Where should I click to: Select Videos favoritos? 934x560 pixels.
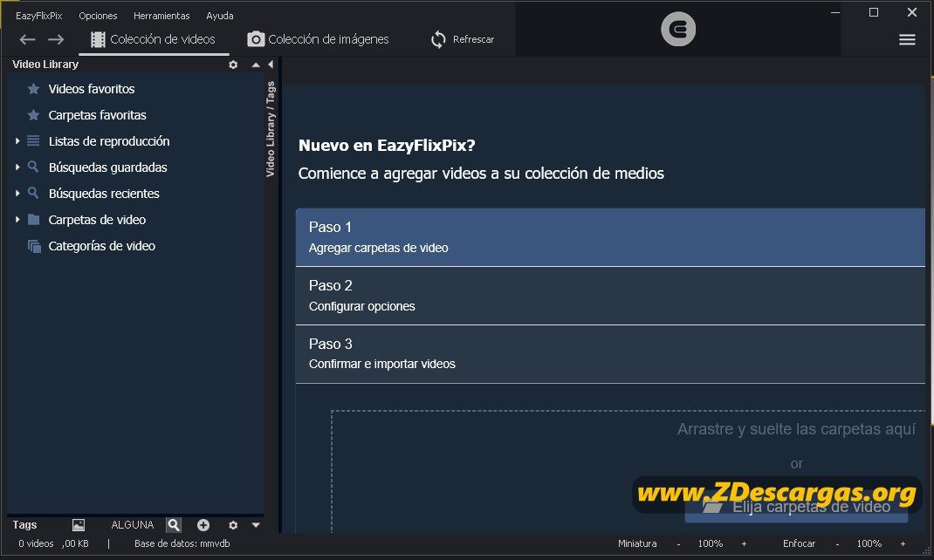point(91,89)
